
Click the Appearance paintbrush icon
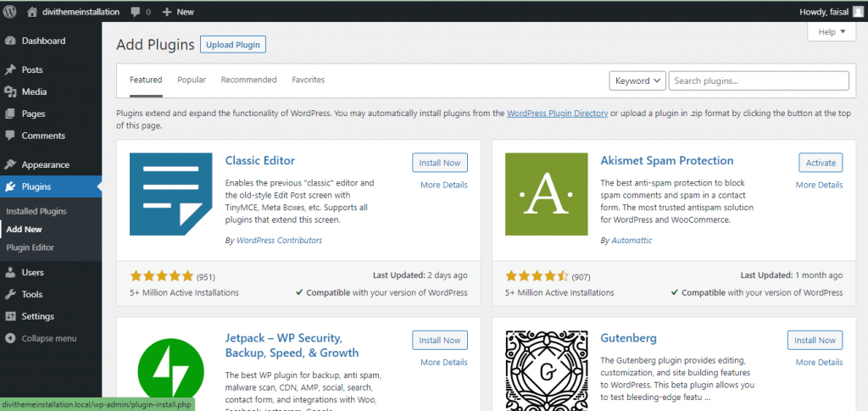click(x=10, y=165)
